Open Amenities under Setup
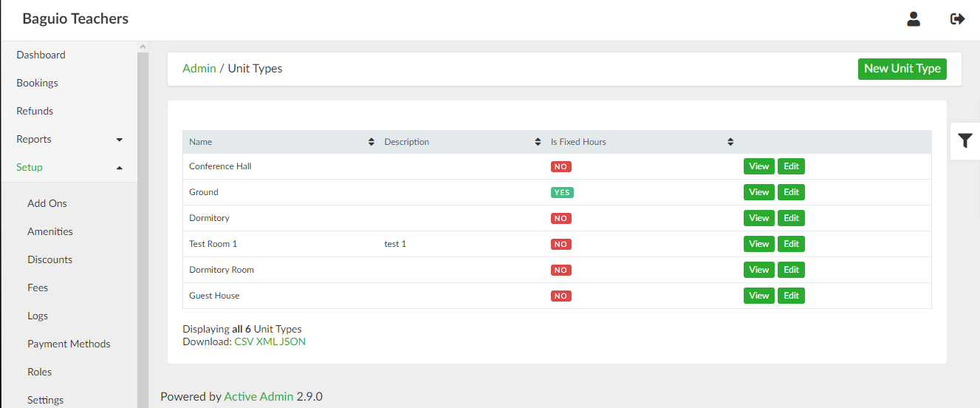 (x=50, y=231)
